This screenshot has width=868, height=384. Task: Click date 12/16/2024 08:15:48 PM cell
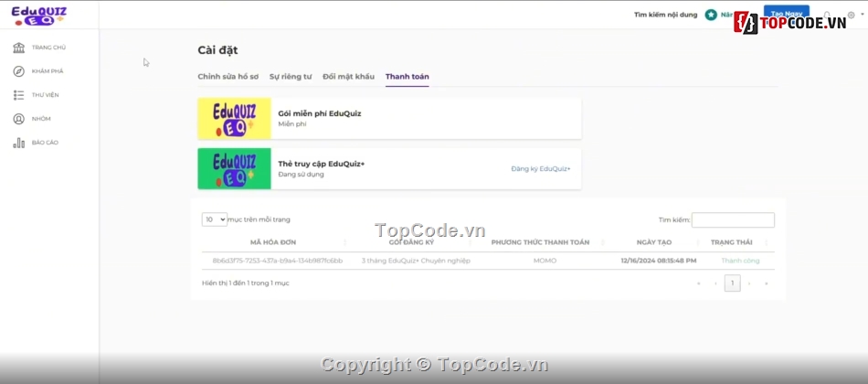tap(659, 261)
